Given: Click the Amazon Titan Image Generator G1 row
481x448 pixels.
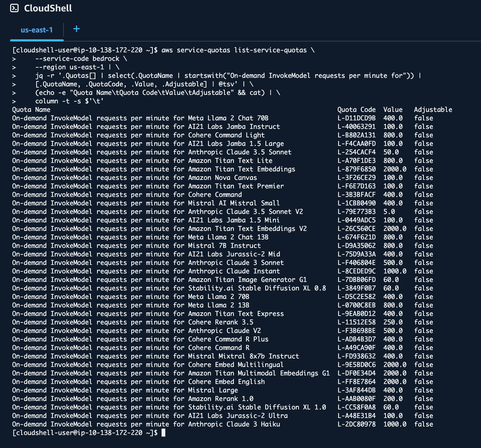Looking at the screenshot, I should 222,280.
